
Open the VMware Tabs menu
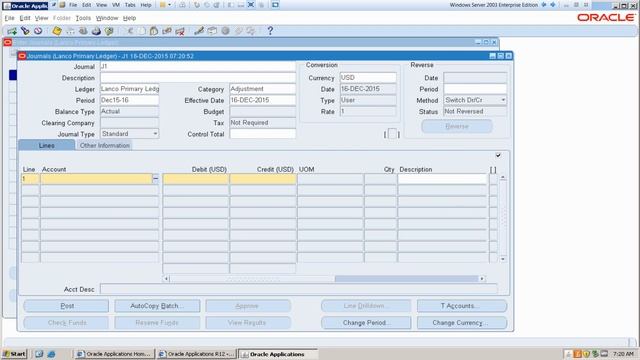pos(130,5)
